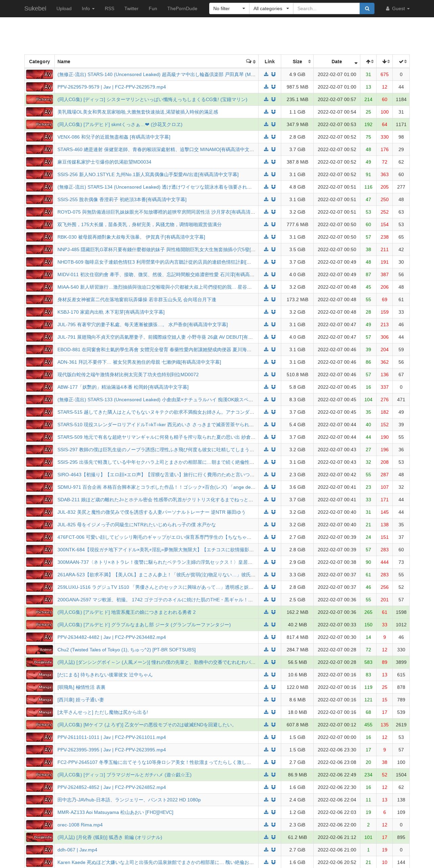Download torrent file for PPV-2611011-1011 row
The image size is (434, 868).
tap(266, 737)
